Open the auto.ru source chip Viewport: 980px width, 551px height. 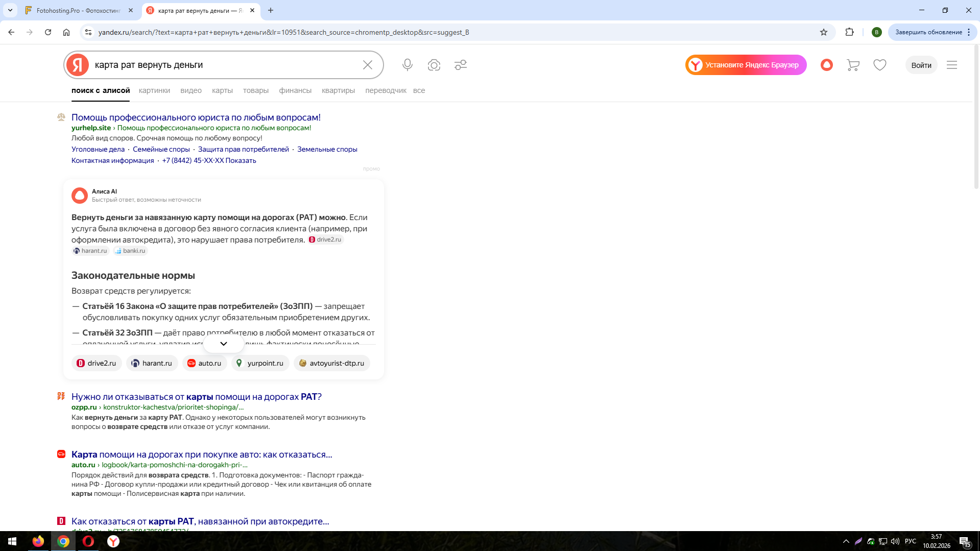[205, 363]
